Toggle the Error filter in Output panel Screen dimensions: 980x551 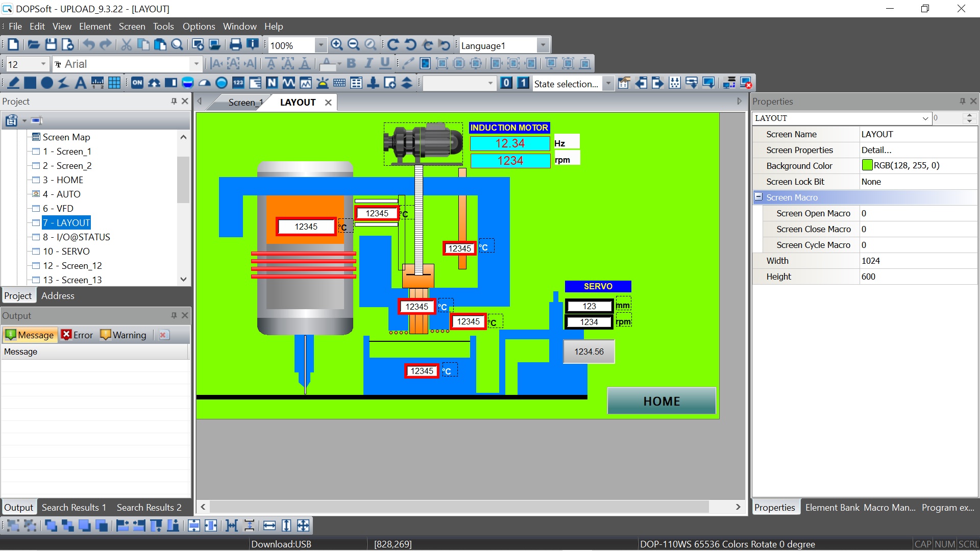[x=77, y=335]
